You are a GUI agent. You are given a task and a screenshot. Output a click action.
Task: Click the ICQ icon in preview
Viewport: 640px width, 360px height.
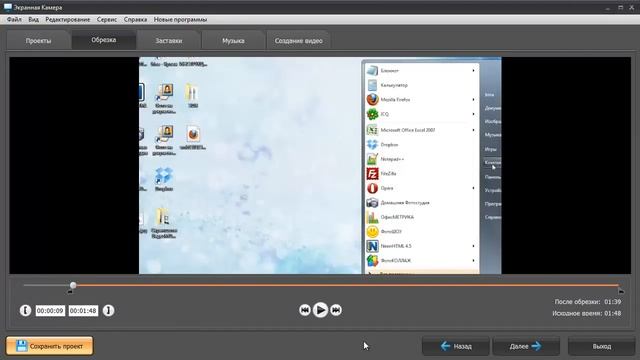click(372, 114)
